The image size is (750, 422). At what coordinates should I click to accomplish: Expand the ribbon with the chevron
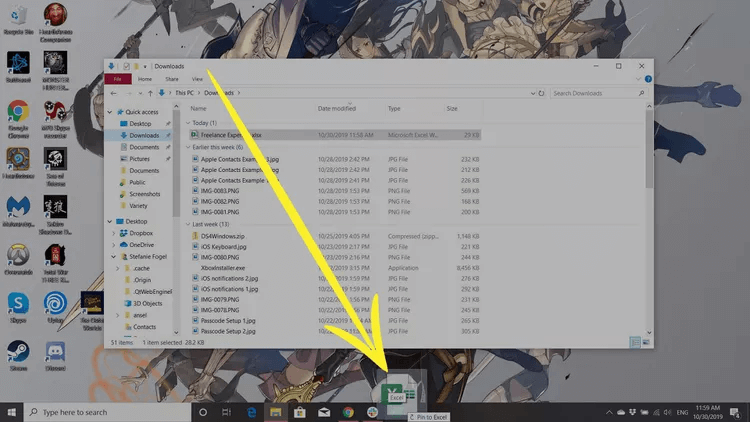pos(638,79)
